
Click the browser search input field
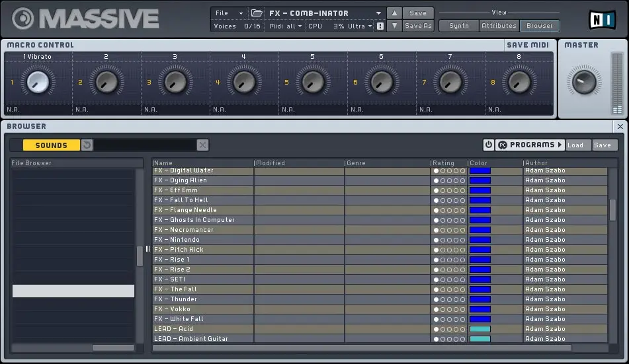[145, 145]
